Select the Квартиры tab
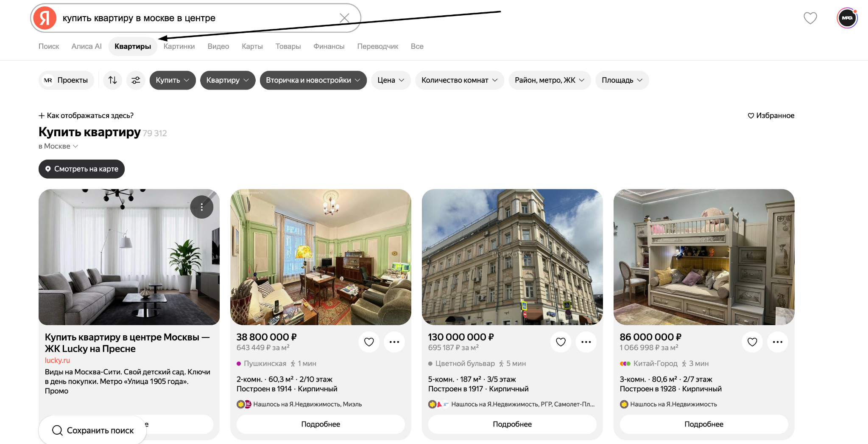Viewport: 868px width, 444px height. (x=133, y=46)
